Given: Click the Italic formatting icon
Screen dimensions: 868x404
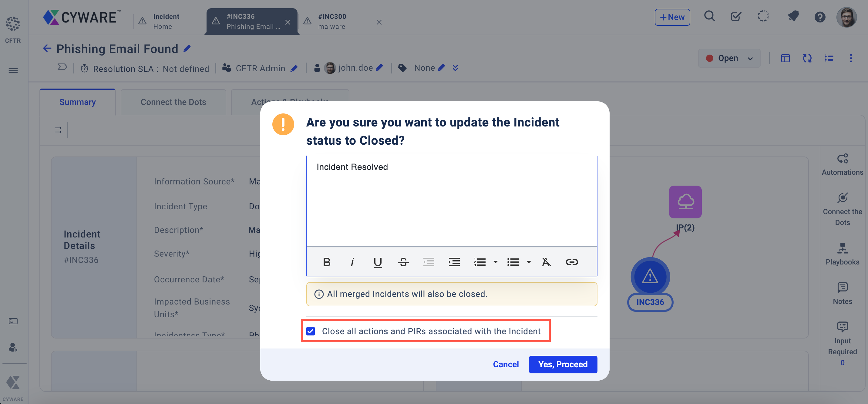Looking at the screenshot, I should (x=353, y=261).
